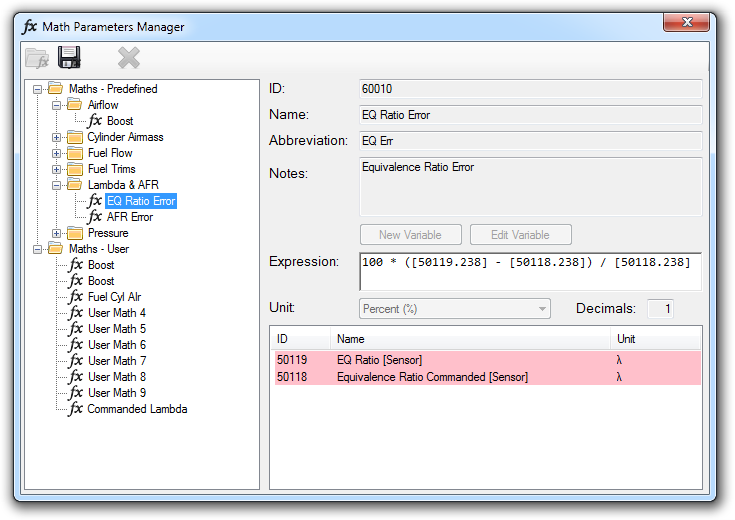Click into the Expression formula field
The width and height of the screenshot is (735, 520).
tap(530, 271)
